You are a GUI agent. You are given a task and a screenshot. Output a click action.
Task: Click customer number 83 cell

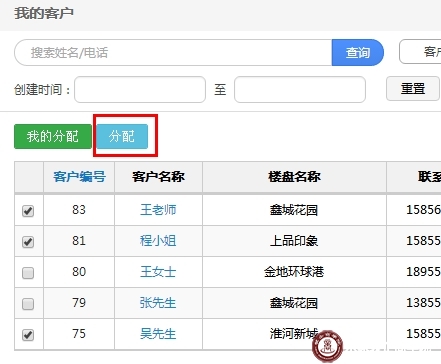(79, 210)
